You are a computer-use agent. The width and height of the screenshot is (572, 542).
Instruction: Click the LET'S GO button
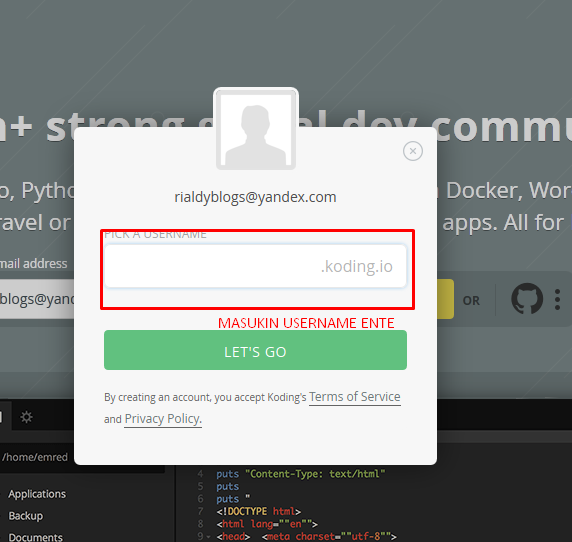[x=255, y=350]
